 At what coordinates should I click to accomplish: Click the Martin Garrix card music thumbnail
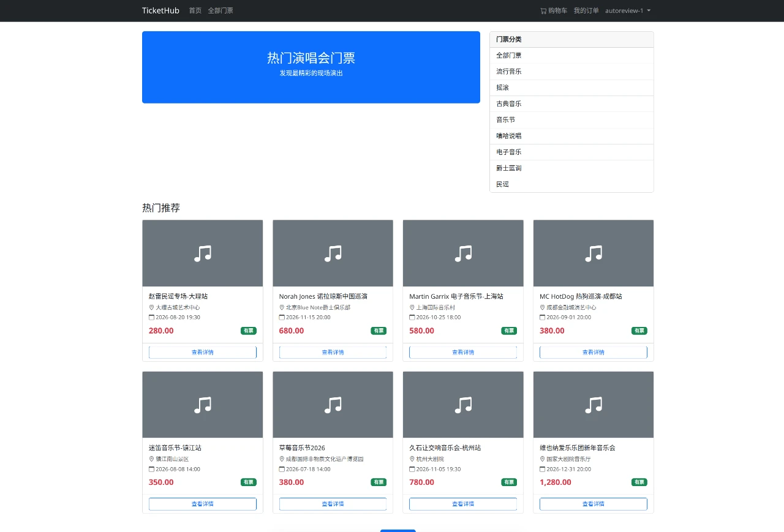click(x=463, y=253)
